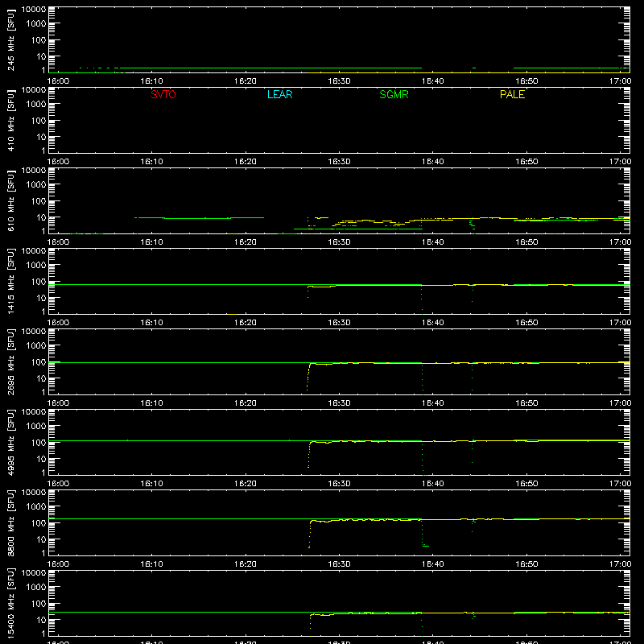
Task: Click the 1000 tick value on 410 MHz axis
Action: (x=36, y=105)
